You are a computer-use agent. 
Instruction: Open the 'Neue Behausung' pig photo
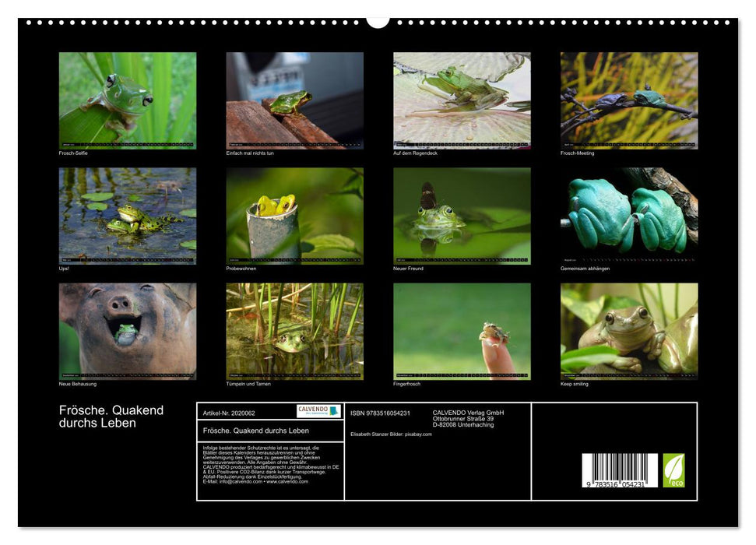[x=128, y=331]
